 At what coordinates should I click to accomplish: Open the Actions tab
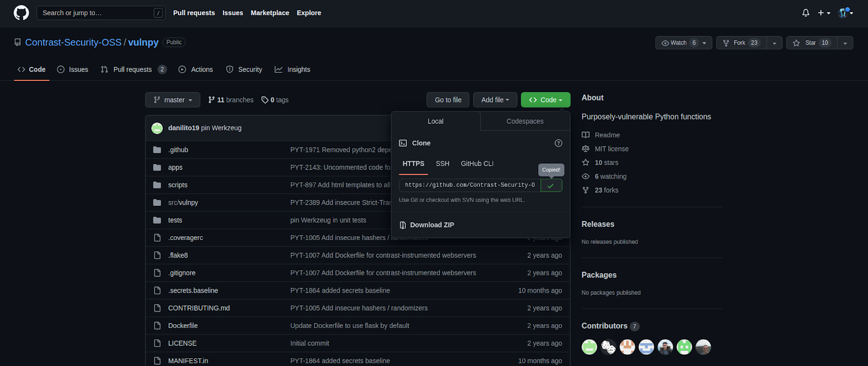[196, 70]
